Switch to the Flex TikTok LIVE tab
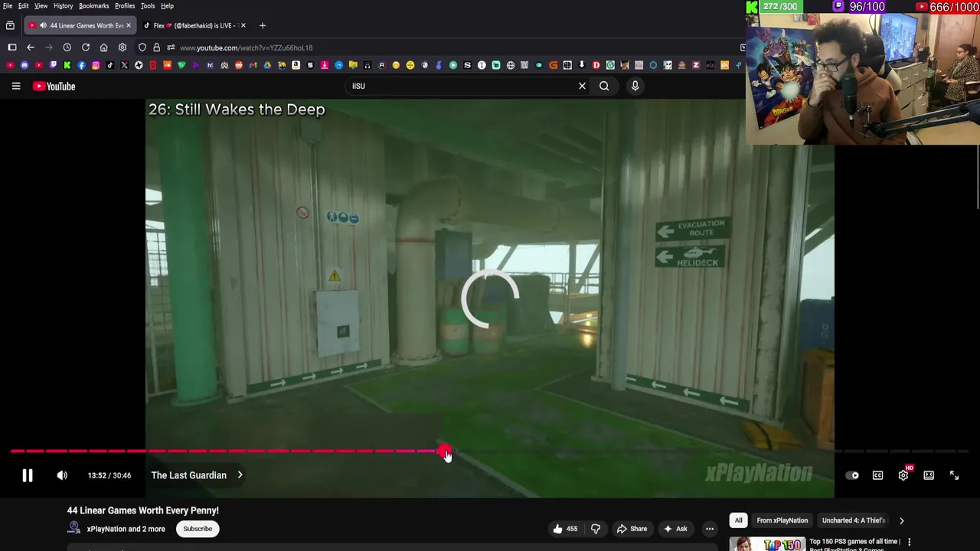The image size is (980, 551). pos(195,25)
